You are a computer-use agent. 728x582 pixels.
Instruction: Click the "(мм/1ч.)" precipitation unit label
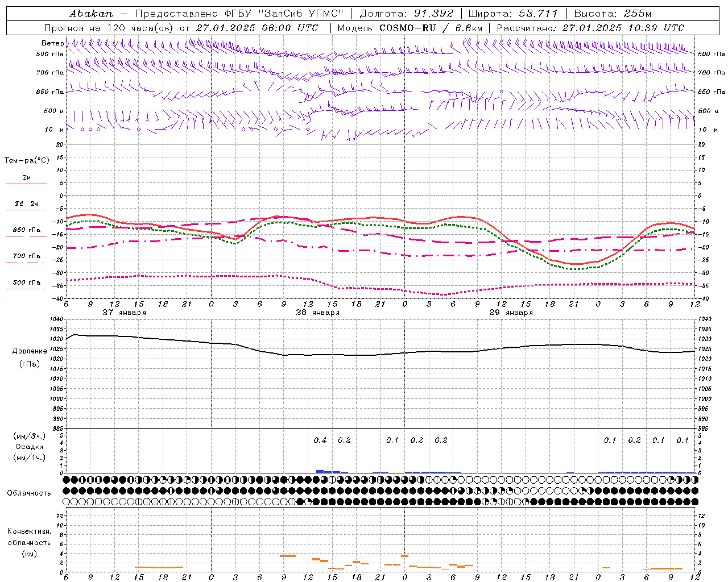[x=30, y=458]
